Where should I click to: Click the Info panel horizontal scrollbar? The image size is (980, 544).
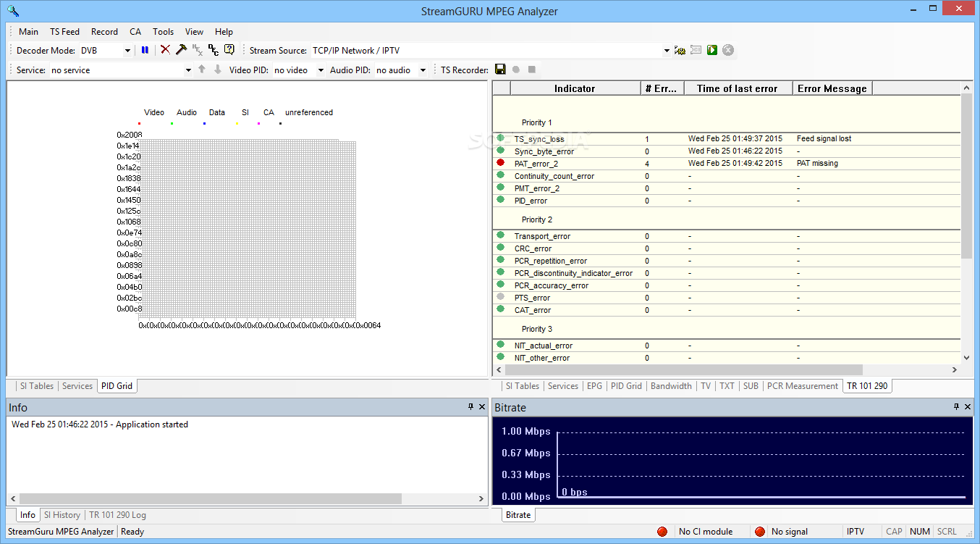(209, 499)
